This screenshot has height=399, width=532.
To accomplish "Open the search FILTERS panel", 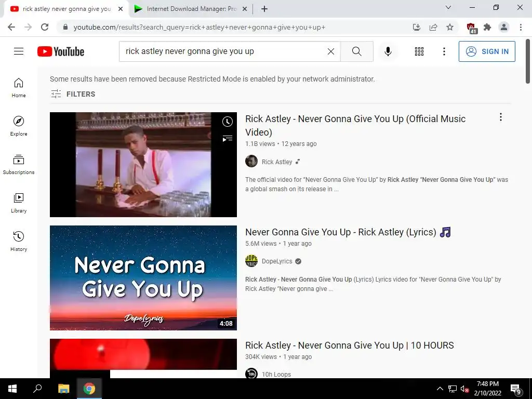I will click(x=73, y=94).
